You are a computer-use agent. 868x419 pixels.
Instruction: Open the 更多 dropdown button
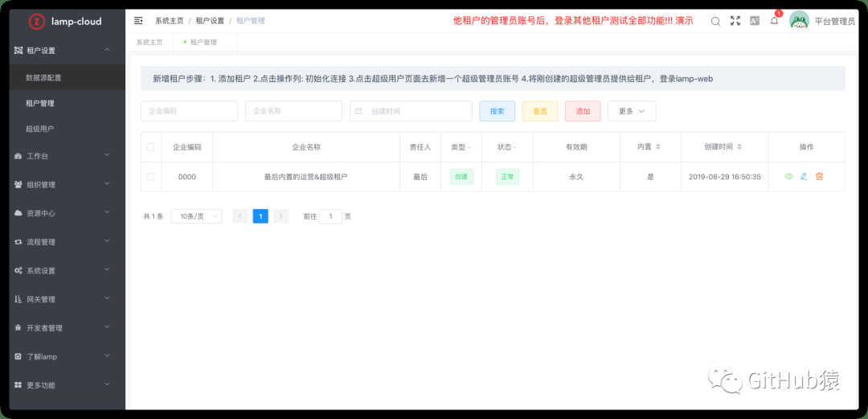(632, 111)
